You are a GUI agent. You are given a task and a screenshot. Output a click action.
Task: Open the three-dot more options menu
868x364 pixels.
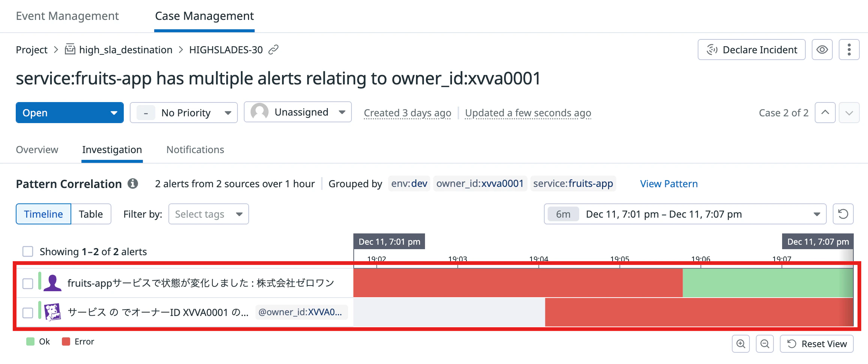tap(849, 50)
